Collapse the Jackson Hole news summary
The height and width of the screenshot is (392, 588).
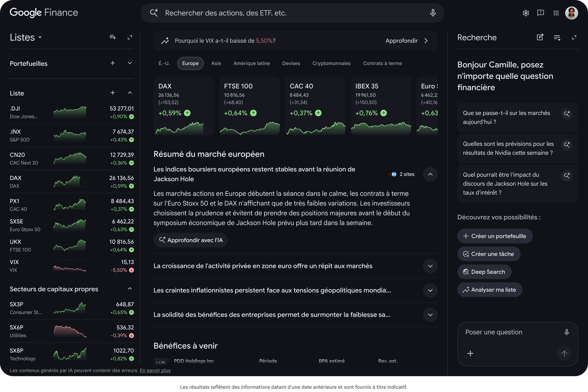(430, 174)
